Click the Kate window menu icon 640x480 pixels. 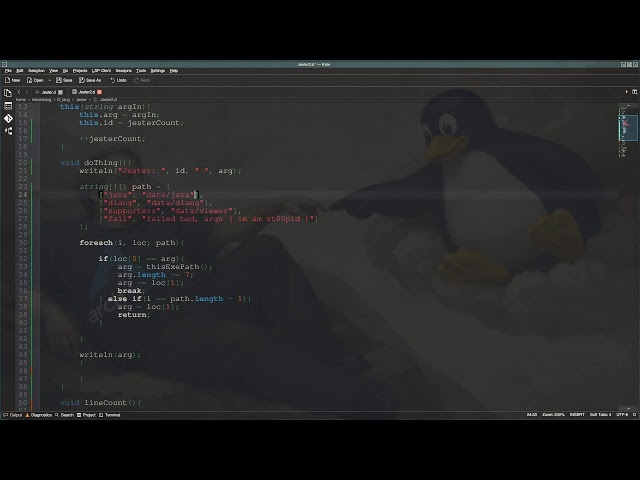(x=4, y=64)
